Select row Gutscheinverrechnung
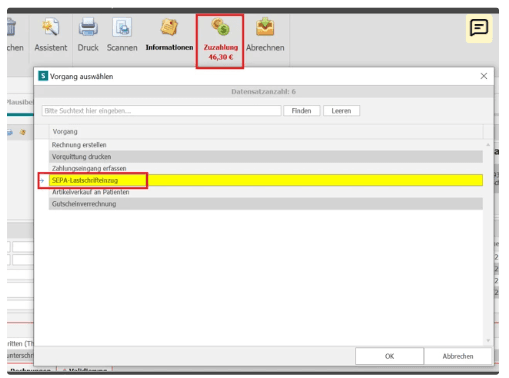The height and width of the screenshot is (378, 509). point(266,204)
